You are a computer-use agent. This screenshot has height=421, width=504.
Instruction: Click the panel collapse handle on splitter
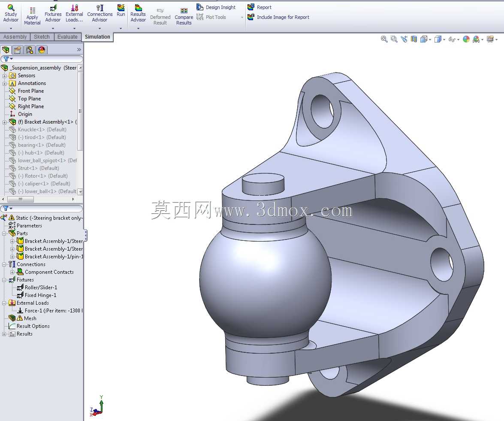85,236
